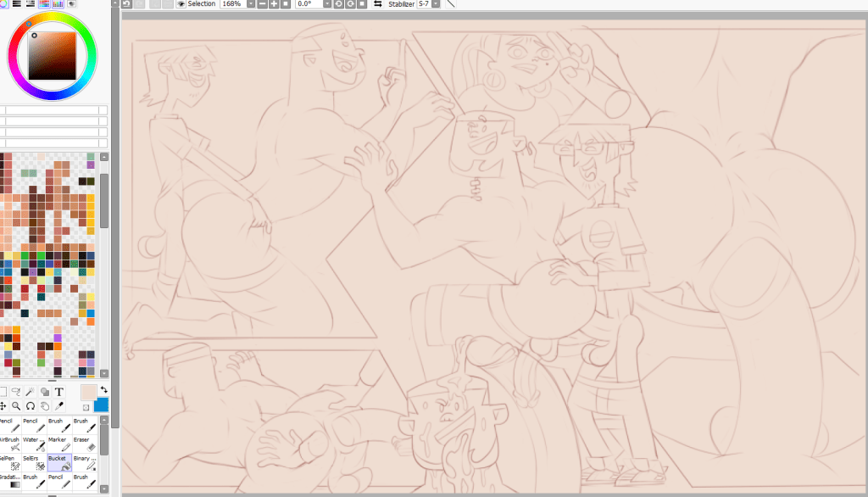
Task: Select the Eraser tool
Action: [82, 444]
